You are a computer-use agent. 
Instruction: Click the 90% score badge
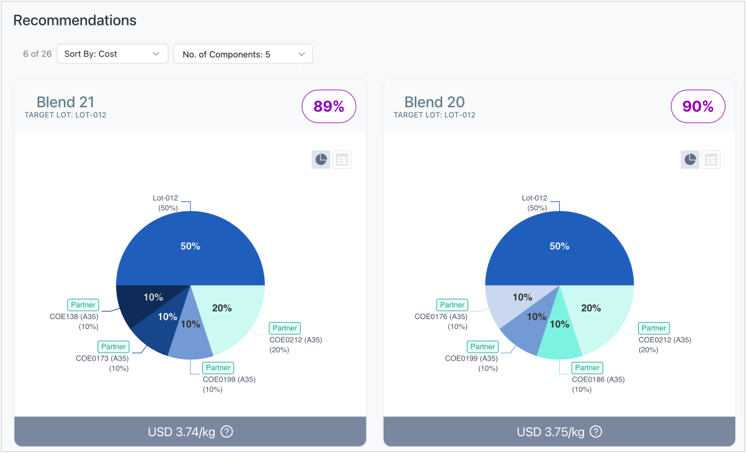click(x=698, y=107)
